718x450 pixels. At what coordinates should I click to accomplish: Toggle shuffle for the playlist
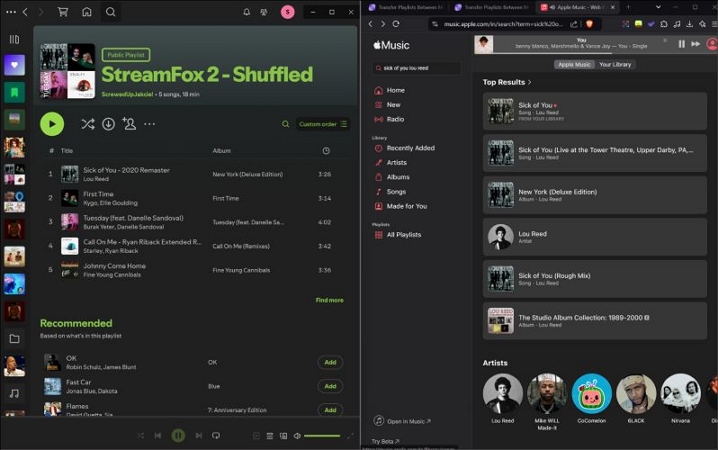87,124
